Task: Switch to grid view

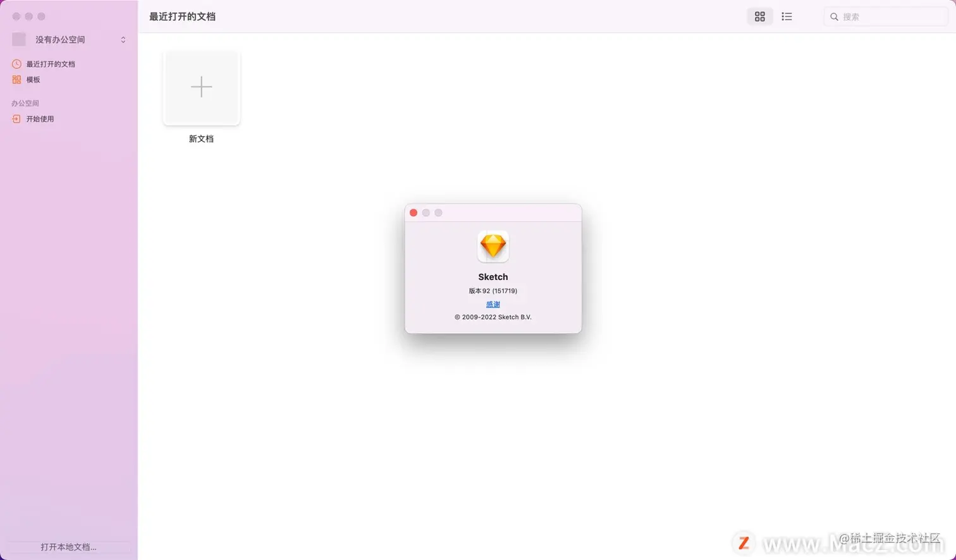Action: (x=759, y=17)
